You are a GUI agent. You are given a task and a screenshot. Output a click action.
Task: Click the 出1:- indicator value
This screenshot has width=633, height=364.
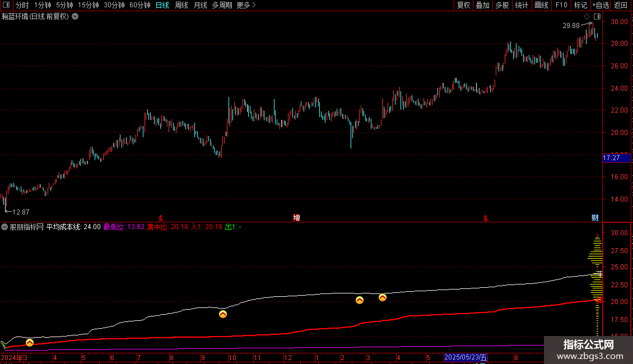pos(233,227)
